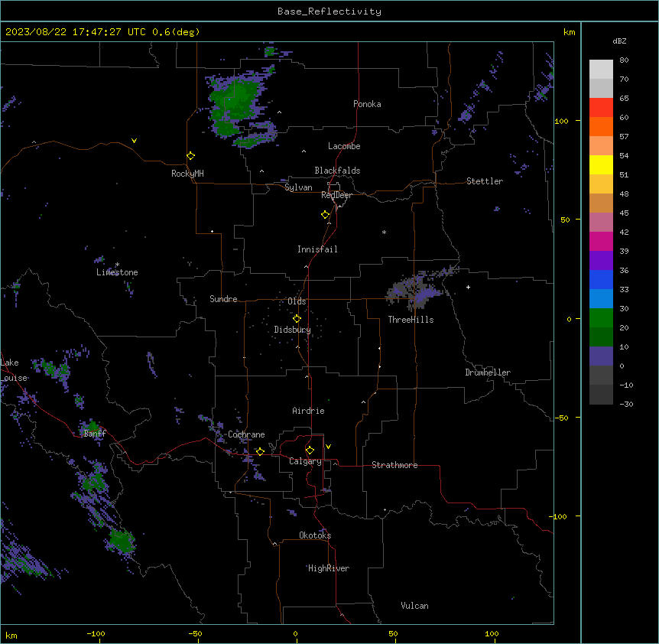Click the white asterisk east of Innisfail
Image resolution: width=659 pixels, height=644 pixels.
tap(384, 232)
